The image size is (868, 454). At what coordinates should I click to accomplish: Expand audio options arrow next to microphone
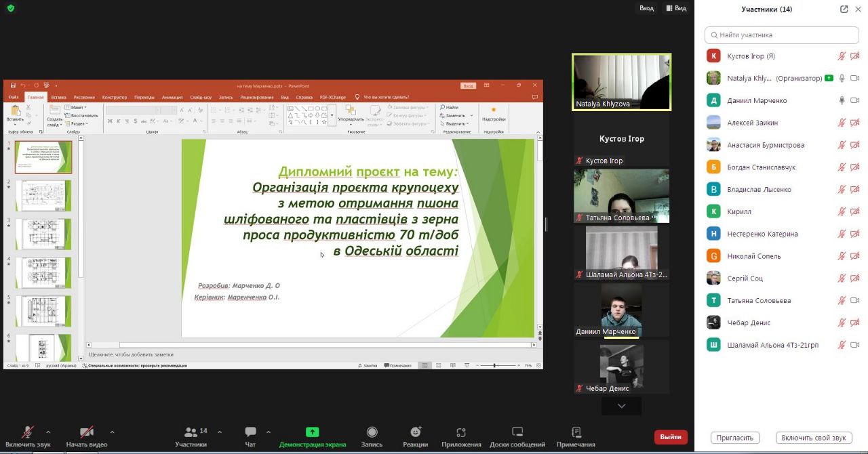[48, 432]
